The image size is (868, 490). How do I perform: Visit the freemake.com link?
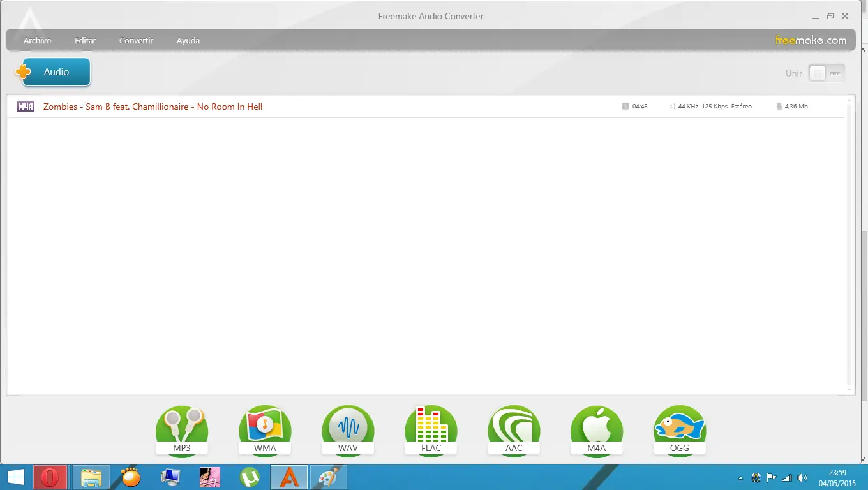pyautogui.click(x=811, y=40)
